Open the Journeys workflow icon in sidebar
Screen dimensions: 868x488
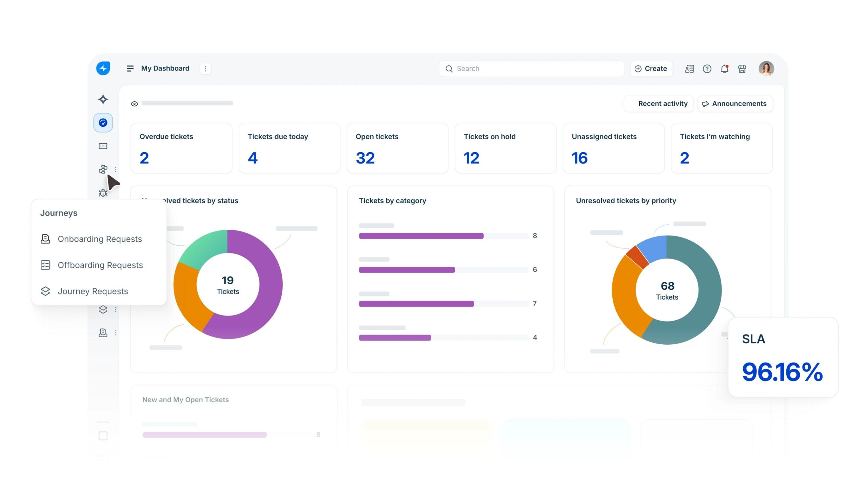[x=103, y=169]
